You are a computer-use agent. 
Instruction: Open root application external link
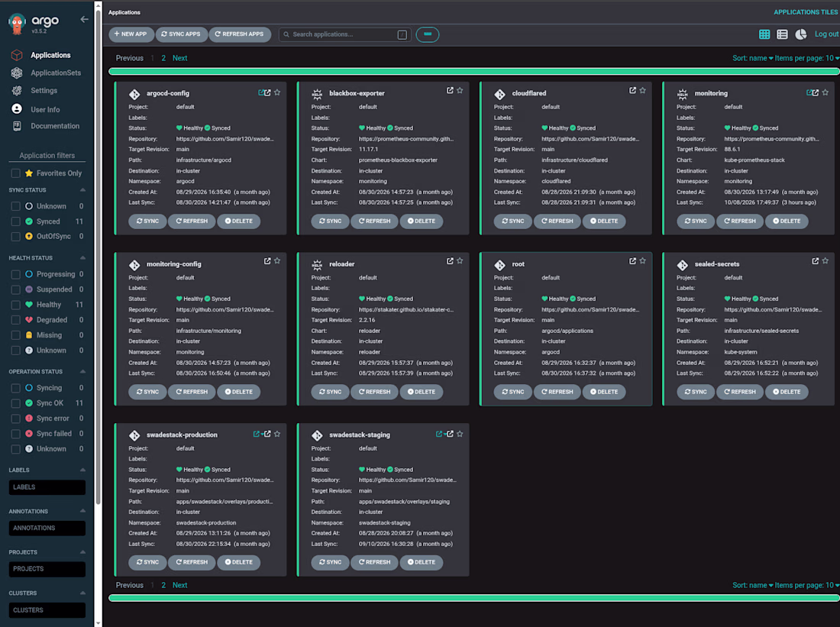(x=633, y=261)
